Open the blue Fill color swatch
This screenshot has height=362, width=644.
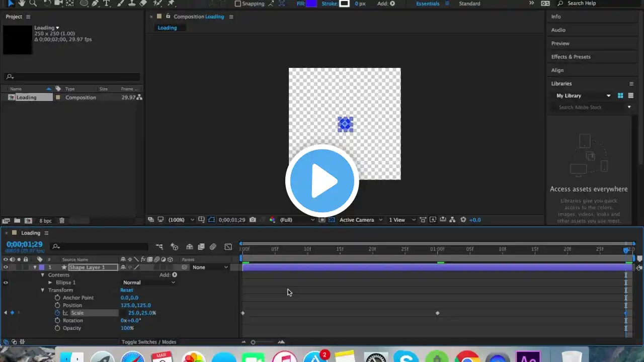click(312, 4)
